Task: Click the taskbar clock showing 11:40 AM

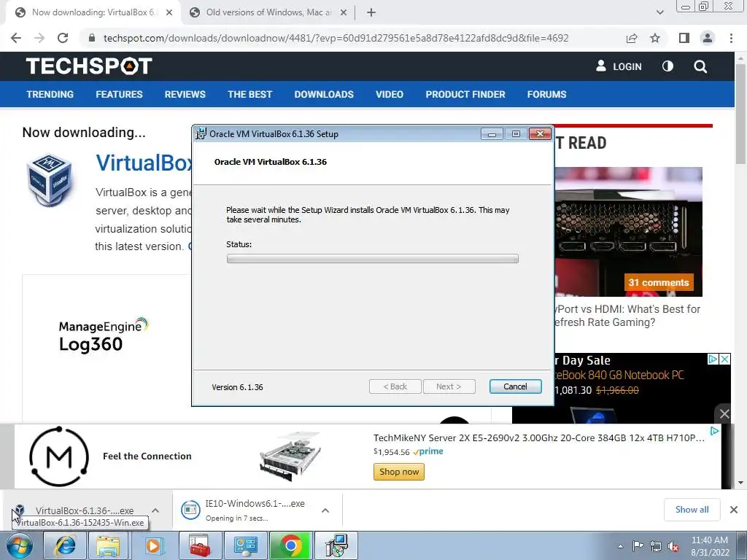Action: tap(710, 546)
